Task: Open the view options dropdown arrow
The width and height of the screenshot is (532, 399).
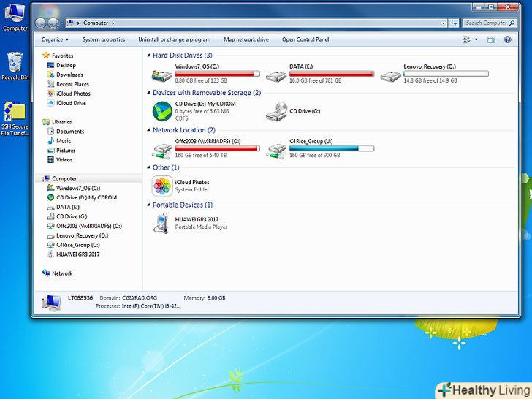Action: pyautogui.click(x=476, y=39)
